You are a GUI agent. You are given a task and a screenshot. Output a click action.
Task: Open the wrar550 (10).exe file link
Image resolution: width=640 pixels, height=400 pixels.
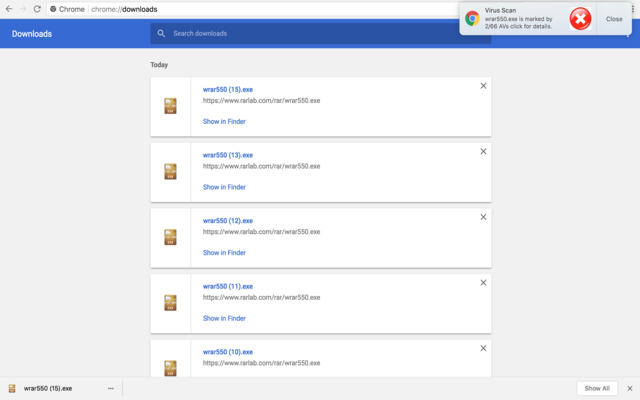(228, 352)
